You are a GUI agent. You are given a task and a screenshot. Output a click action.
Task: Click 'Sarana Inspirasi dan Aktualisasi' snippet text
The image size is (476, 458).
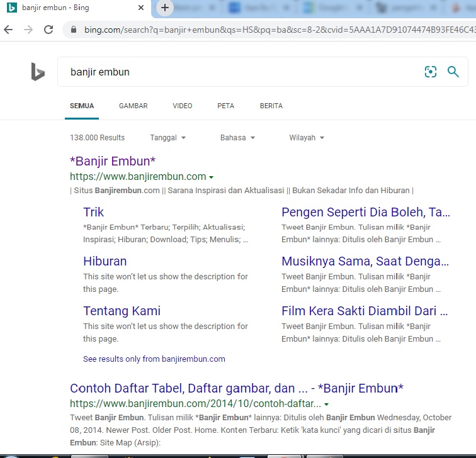[226, 191]
